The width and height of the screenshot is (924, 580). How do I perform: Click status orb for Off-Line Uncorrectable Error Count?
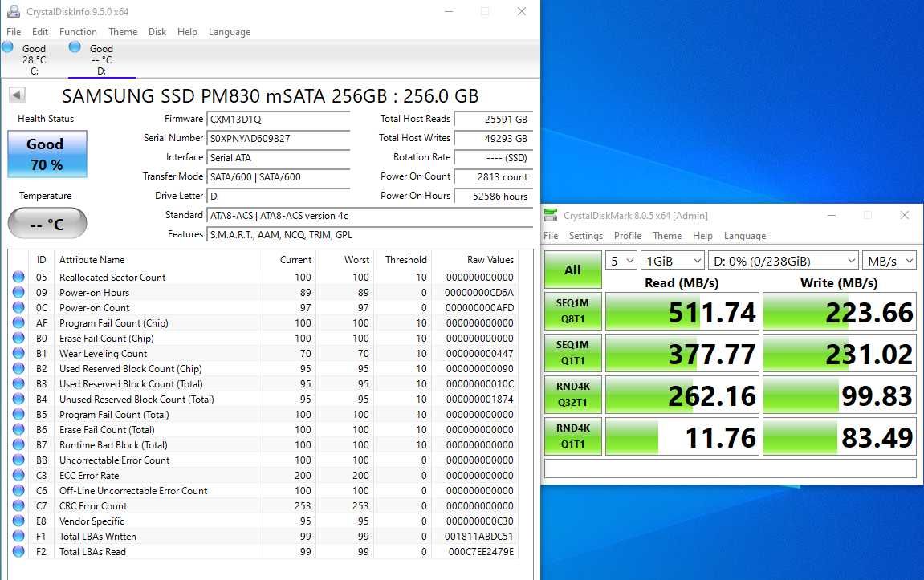click(x=18, y=490)
